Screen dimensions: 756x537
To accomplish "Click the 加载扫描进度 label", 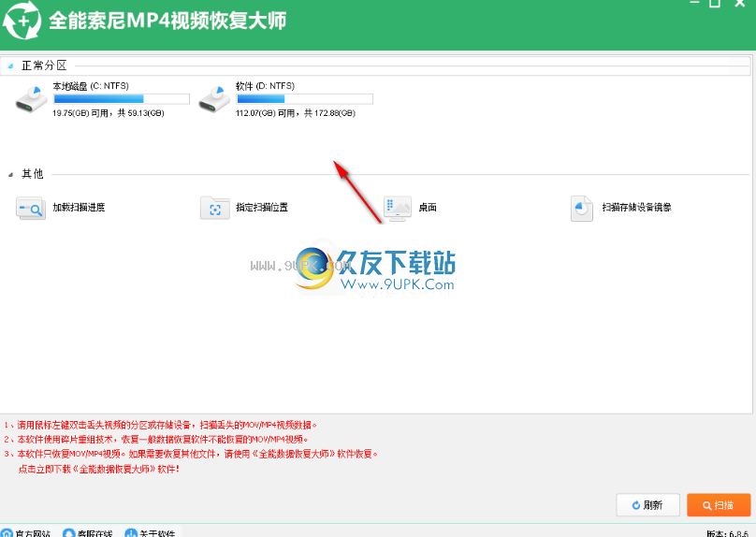I will click(x=79, y=208).
